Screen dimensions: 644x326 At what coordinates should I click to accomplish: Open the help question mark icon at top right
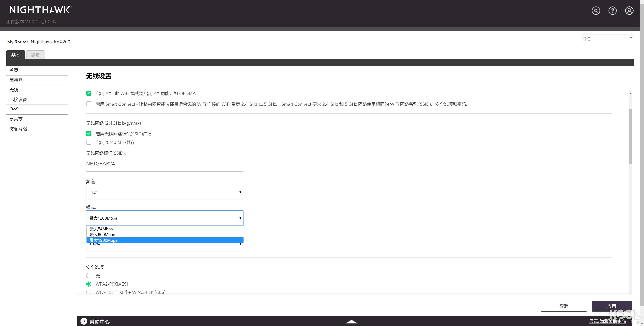[x=613, y=11]
